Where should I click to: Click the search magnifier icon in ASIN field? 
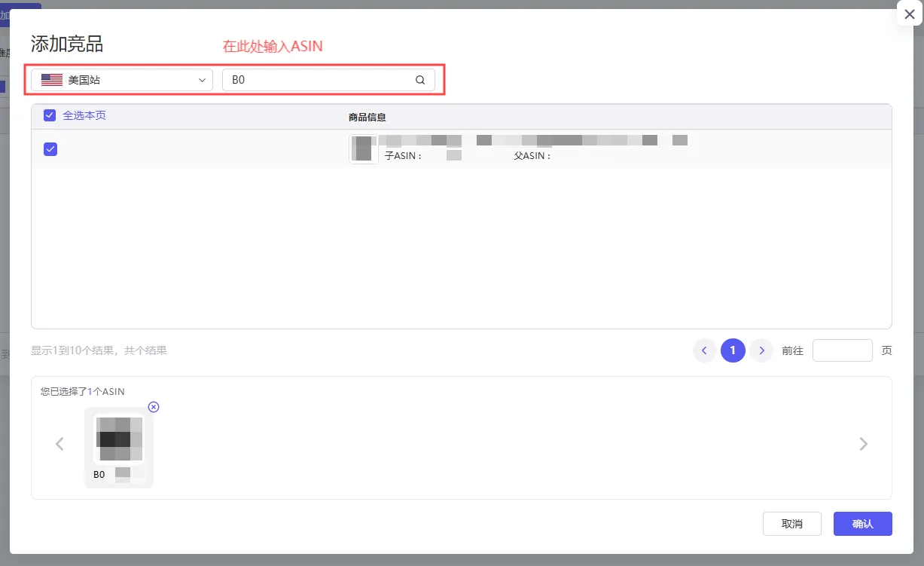pos(420,80)
